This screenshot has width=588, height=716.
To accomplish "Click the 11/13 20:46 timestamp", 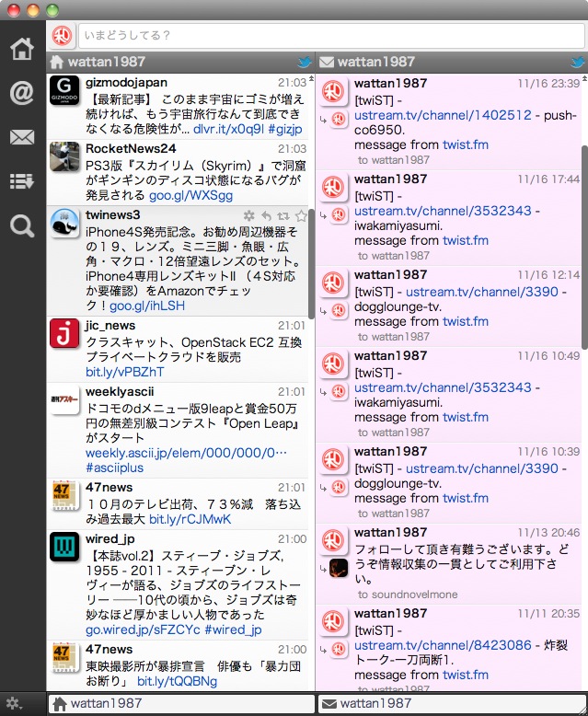I will tap(548, 533).
